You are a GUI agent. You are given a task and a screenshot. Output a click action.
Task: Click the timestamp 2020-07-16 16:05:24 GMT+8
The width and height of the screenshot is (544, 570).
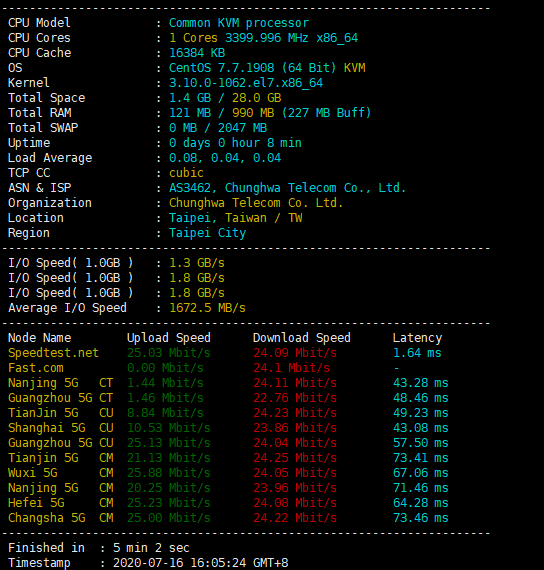200,563
